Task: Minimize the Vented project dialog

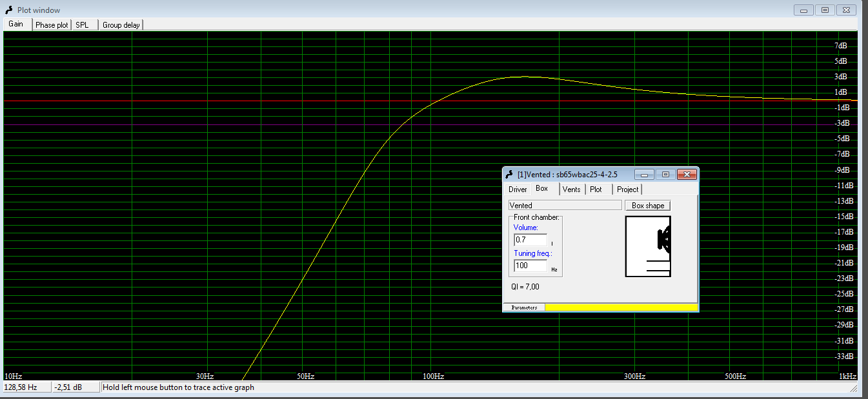Action: [x=645, y=174]
